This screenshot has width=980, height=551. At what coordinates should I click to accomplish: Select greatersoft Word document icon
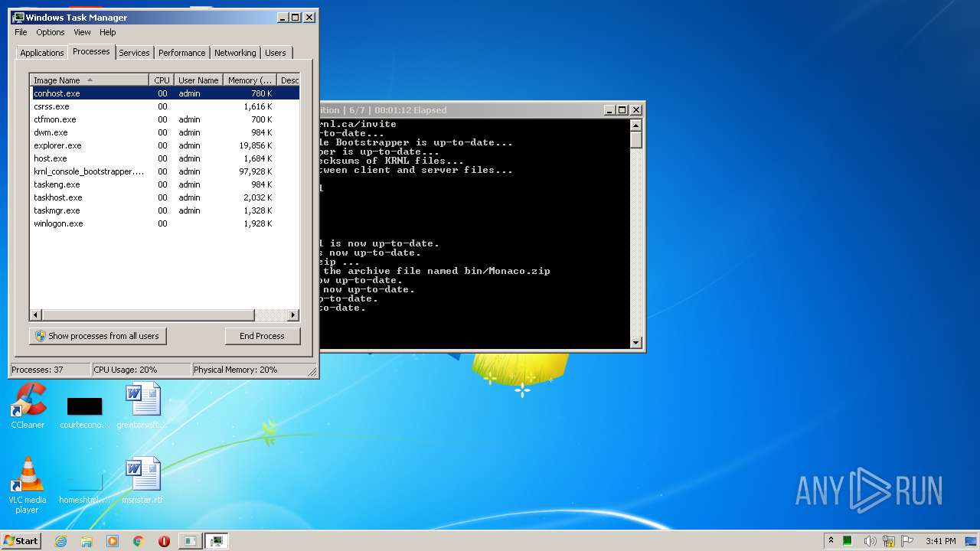[142, 406]
